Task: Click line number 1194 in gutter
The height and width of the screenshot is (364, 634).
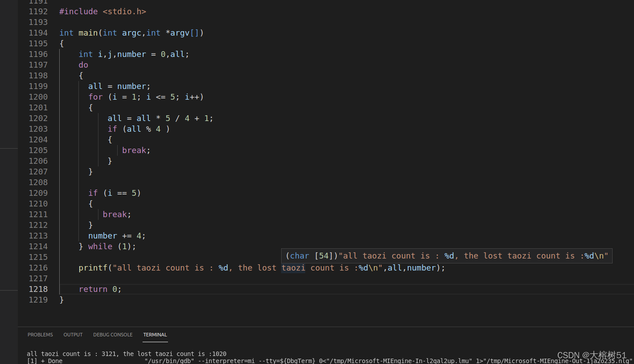Action: click(38, 32)
